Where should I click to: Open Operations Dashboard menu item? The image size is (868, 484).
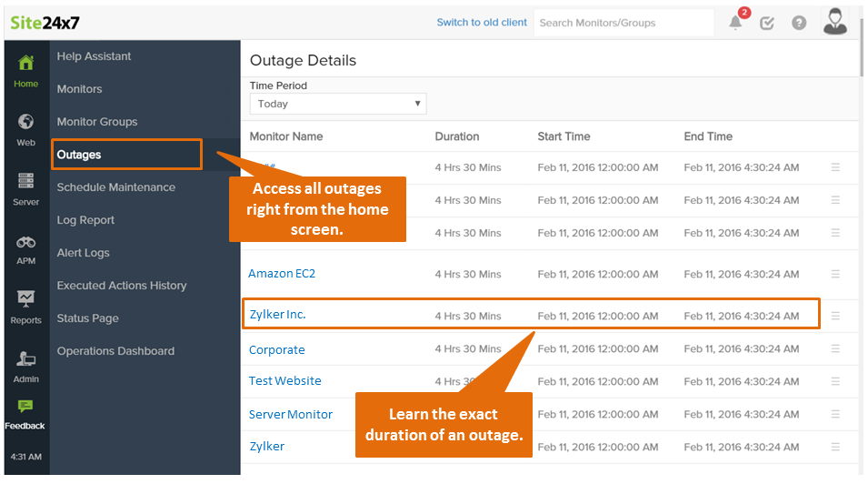point(115,351)
